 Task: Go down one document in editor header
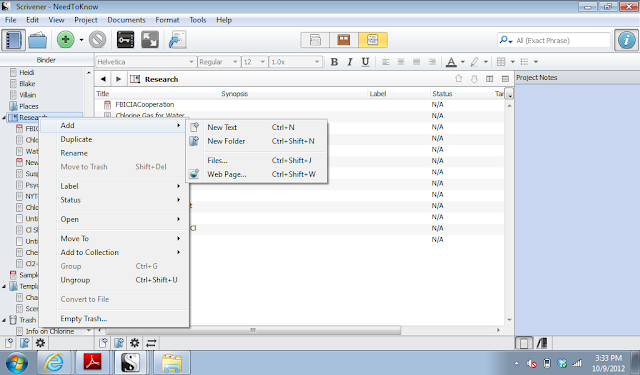[x=474, y=79]
